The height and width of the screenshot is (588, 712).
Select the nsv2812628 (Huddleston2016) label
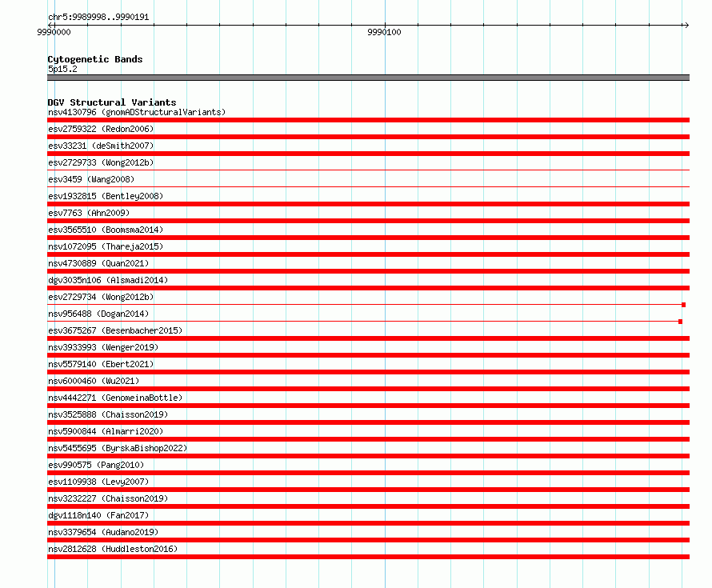pyautogui.click(x=113, y=549)
